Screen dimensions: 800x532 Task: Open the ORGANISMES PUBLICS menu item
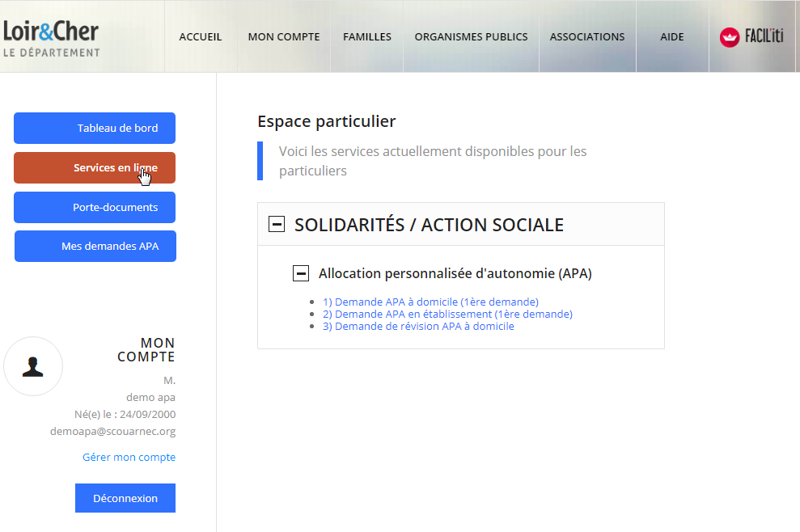click(x=471, y=36)
